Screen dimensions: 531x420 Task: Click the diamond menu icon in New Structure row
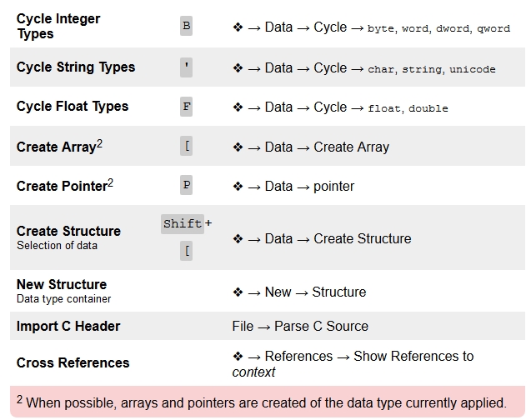click(238, 292)
